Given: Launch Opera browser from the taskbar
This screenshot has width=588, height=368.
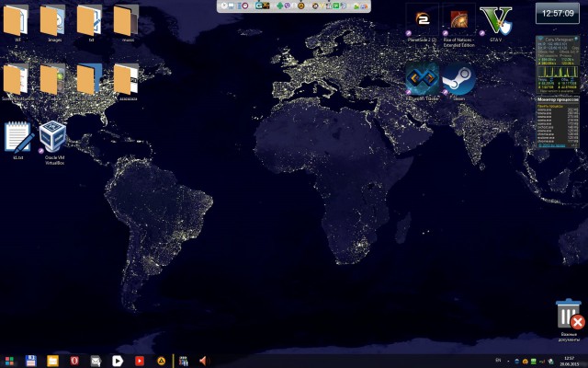Looking at the screenshot, I should pos(74,362).
